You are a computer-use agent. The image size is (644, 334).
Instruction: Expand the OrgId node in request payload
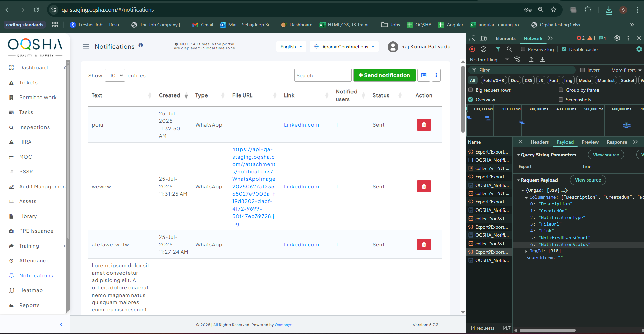click(526, 251)
